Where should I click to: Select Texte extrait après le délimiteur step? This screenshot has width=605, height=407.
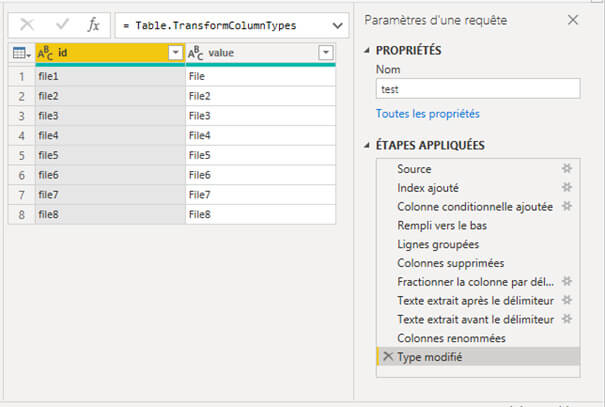pos(478,301)
